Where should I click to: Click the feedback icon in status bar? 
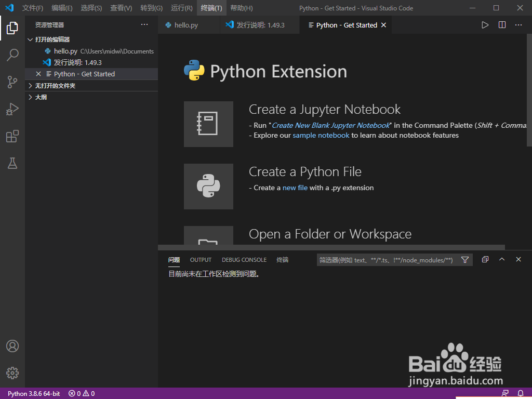(x=505, y=394)
